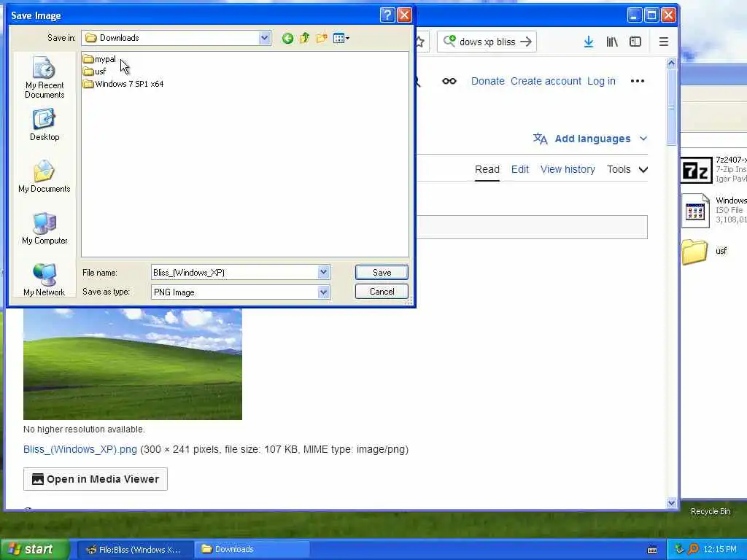Screen dimensions: 747x560
Task: Click the Save button
Action: 382,273
